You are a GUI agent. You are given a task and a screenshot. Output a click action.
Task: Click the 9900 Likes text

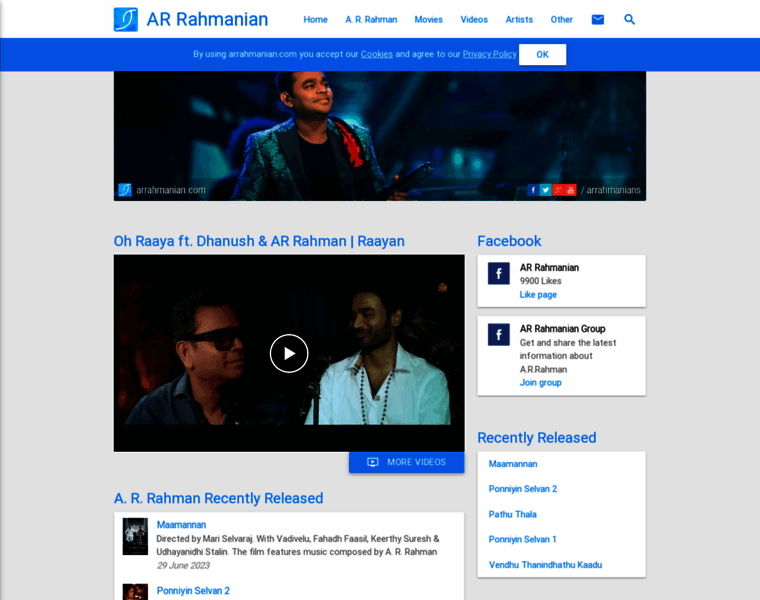[540, 281]
